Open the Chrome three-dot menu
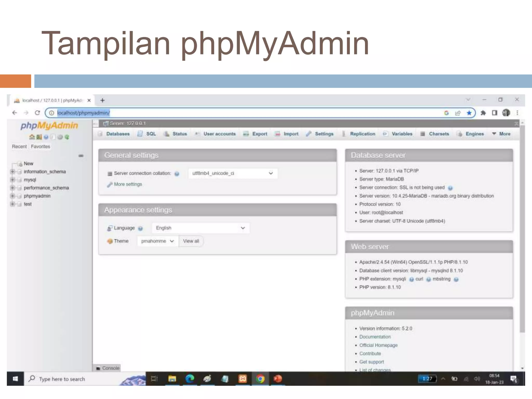The image size is (532, 399). coord(517,113)
